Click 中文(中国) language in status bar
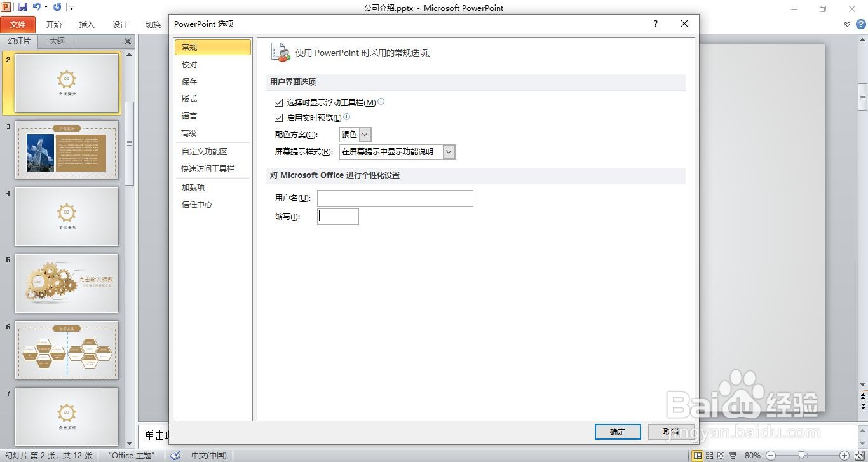This screenshot has height=462, width=868. (x=209, y=456)
